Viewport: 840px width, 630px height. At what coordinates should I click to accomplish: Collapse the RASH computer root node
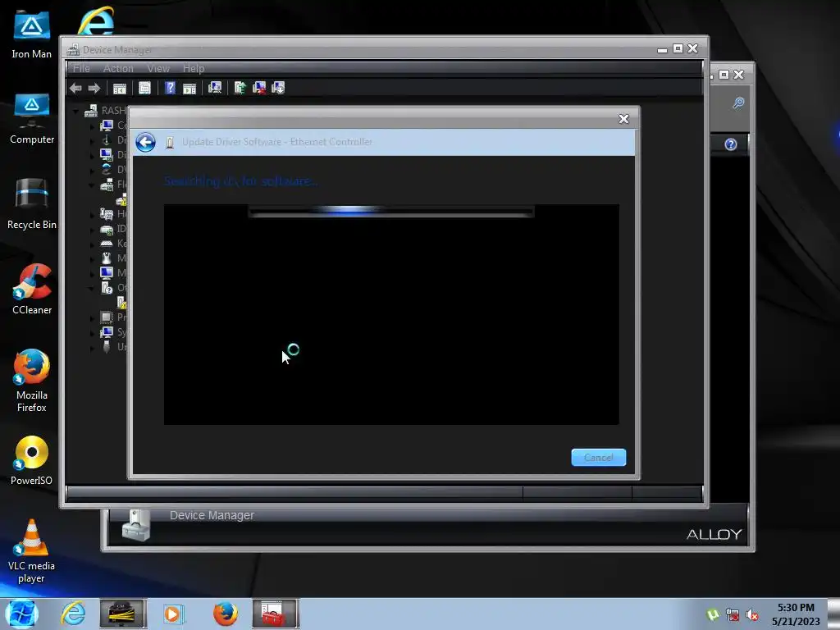(76, 111)
